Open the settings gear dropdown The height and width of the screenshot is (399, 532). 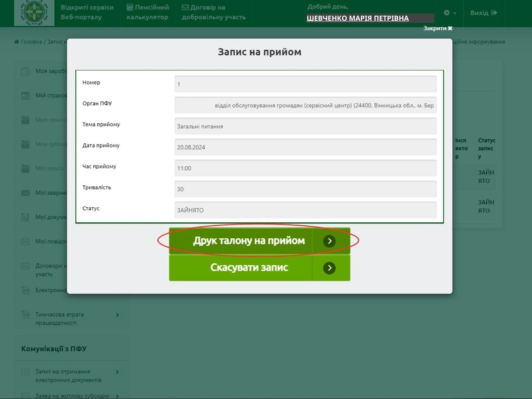tap(449, 13)
